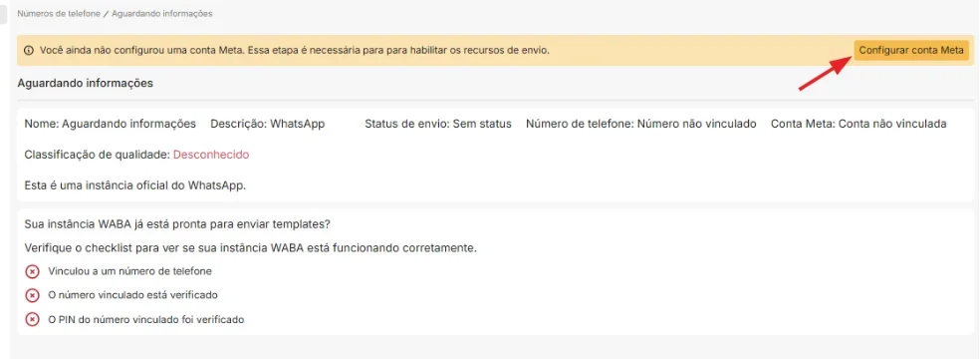The image size is (980, 359).
Task: Click the banner message Você ainda não configurou
Action: (295, 51)
